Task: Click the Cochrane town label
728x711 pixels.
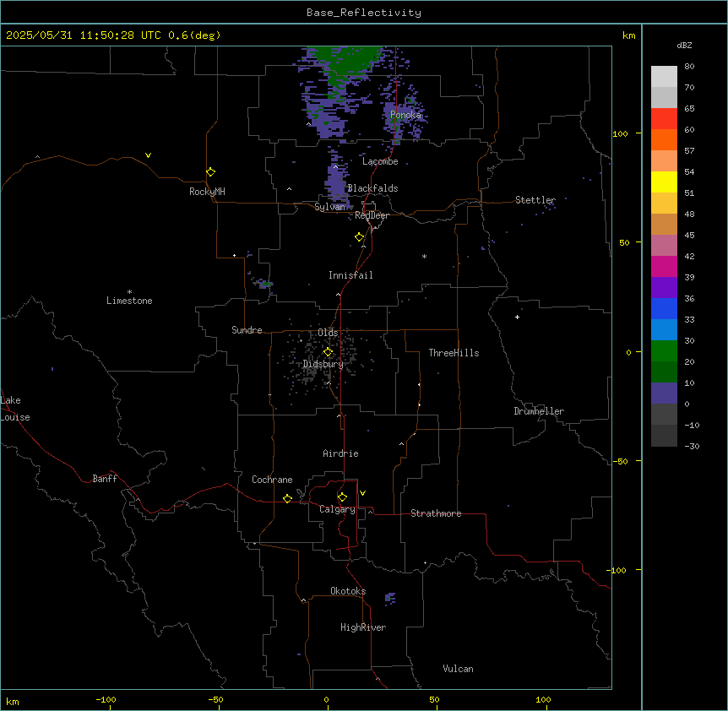Action: tap(272, 480)
